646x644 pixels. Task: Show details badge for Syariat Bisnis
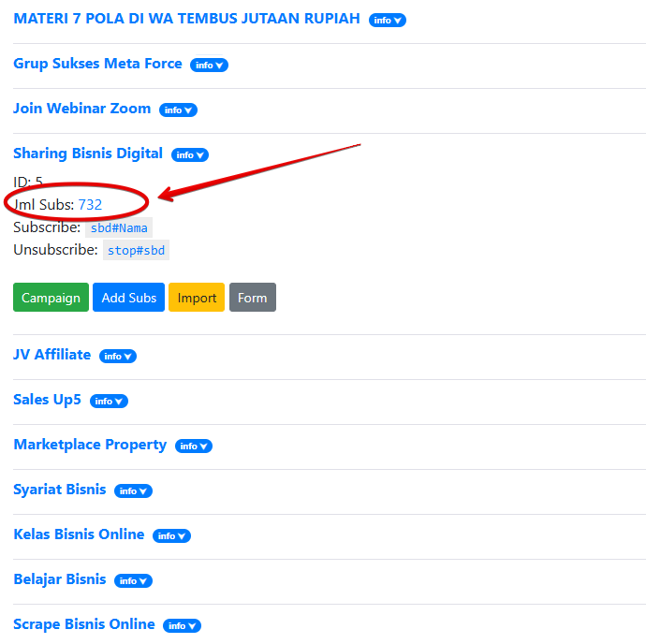tap(133, 491)
